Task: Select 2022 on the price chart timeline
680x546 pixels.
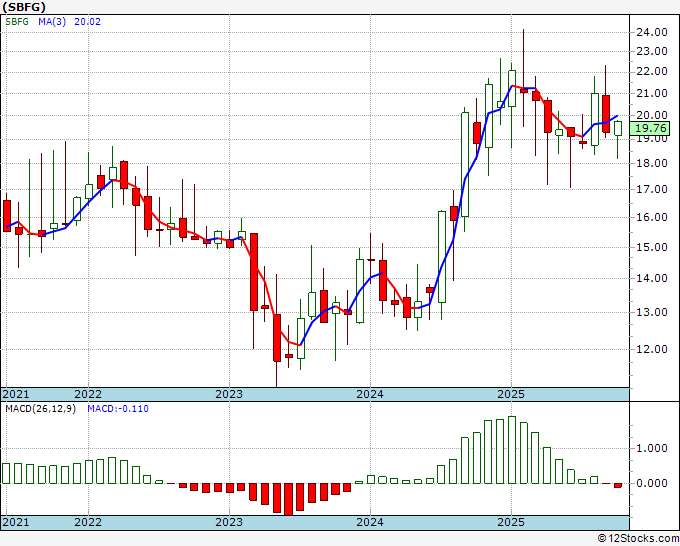Action: [88, 394]
